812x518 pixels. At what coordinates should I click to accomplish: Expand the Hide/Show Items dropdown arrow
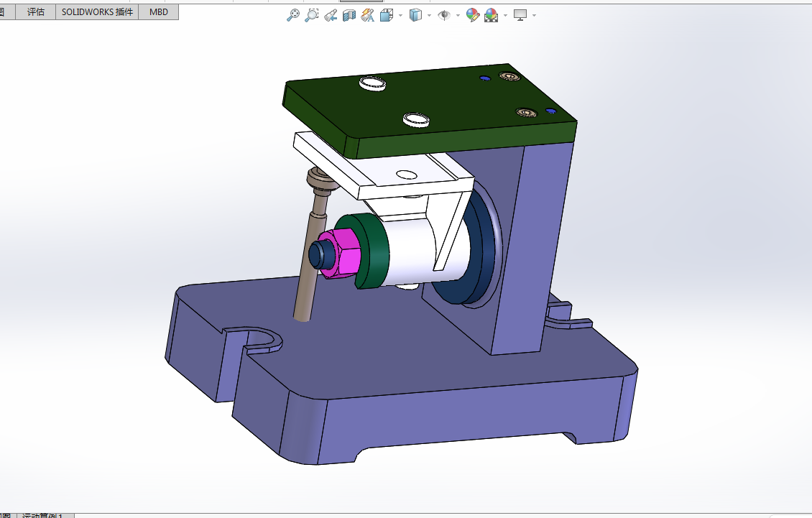[458, 16]
